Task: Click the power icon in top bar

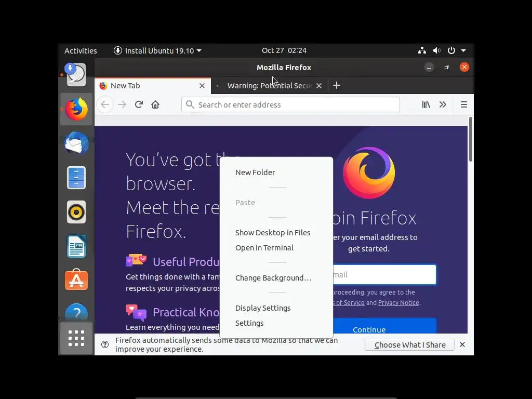Action: (x=451, y=50)
